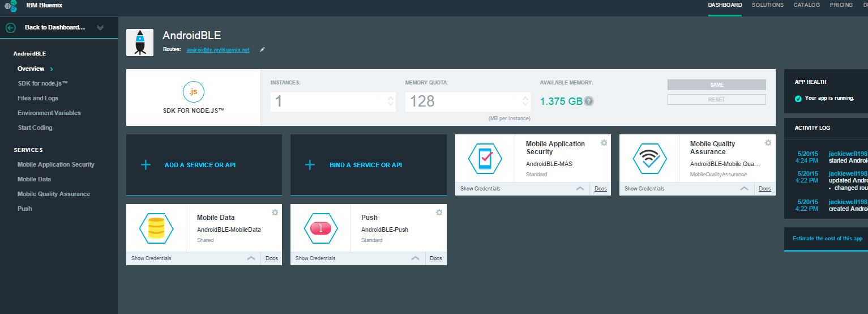Expand Mobile Quality Assurance credentials caret
868x314 pixels.
tap(744, 189)
